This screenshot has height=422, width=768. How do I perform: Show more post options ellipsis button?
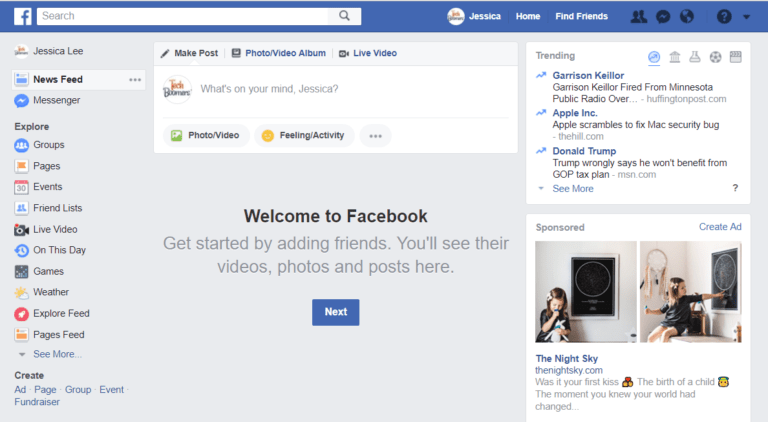point(375,136)
